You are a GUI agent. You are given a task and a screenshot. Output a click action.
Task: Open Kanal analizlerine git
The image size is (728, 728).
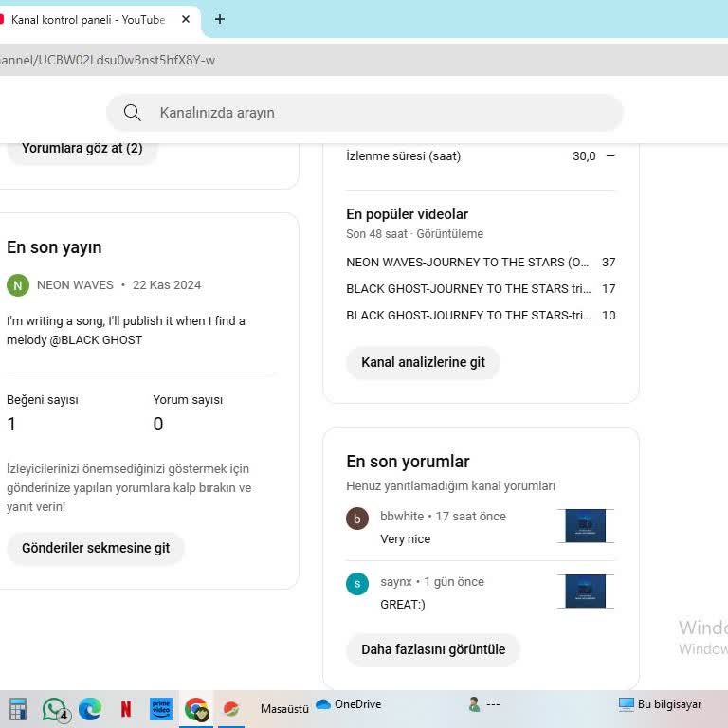tap(423, 362)
